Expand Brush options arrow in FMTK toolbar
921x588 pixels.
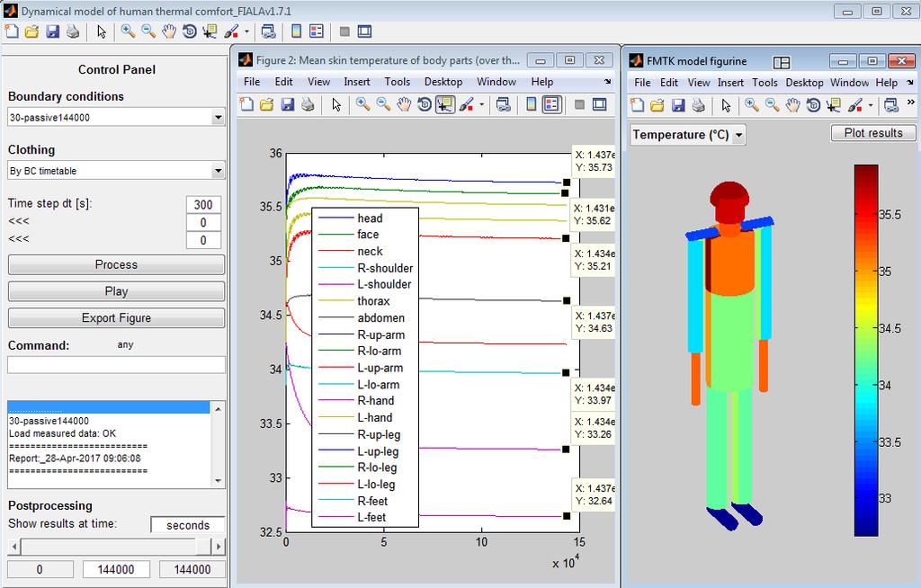[871, 105]
